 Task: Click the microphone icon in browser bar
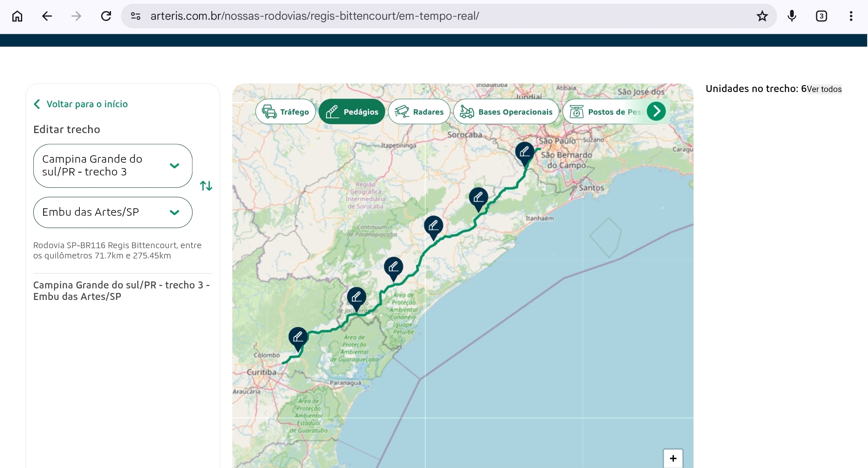point(792,16)
